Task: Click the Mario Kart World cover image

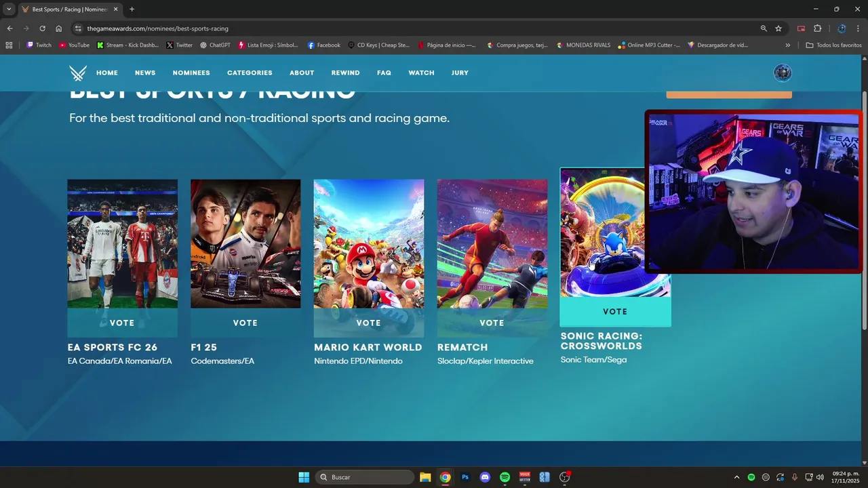Action: tap(369, 244)
